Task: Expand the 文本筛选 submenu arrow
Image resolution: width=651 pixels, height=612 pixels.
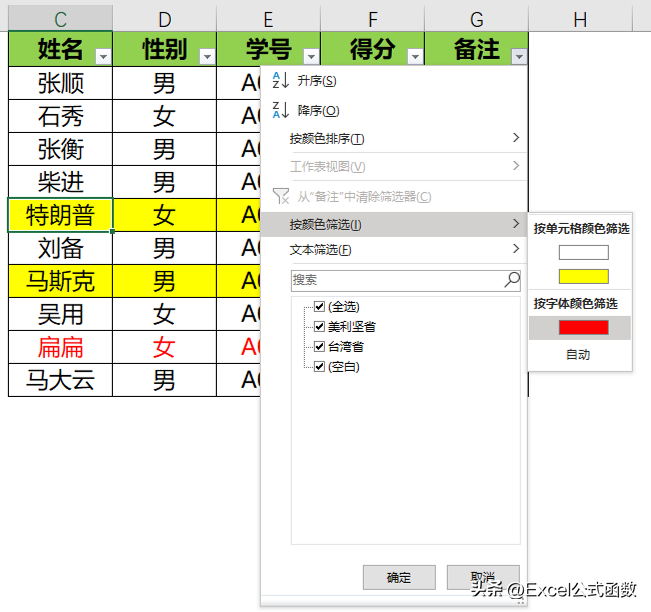Action: [x=516, y=249]
